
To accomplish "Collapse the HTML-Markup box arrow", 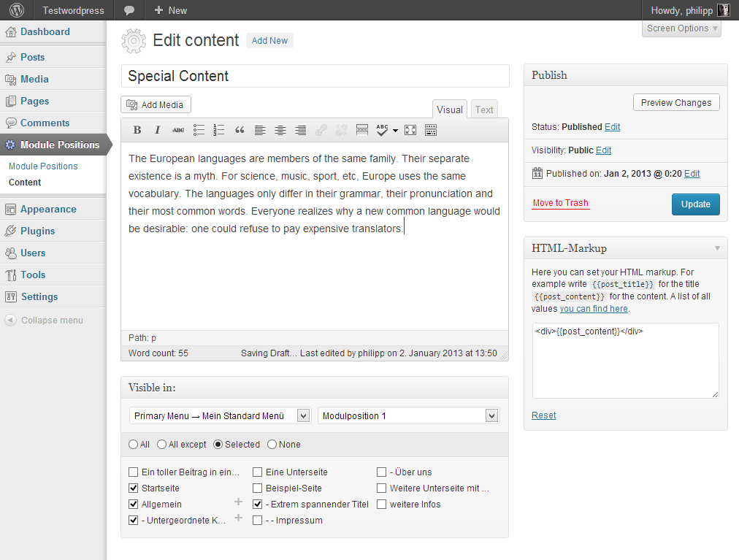I will (717, 248).
